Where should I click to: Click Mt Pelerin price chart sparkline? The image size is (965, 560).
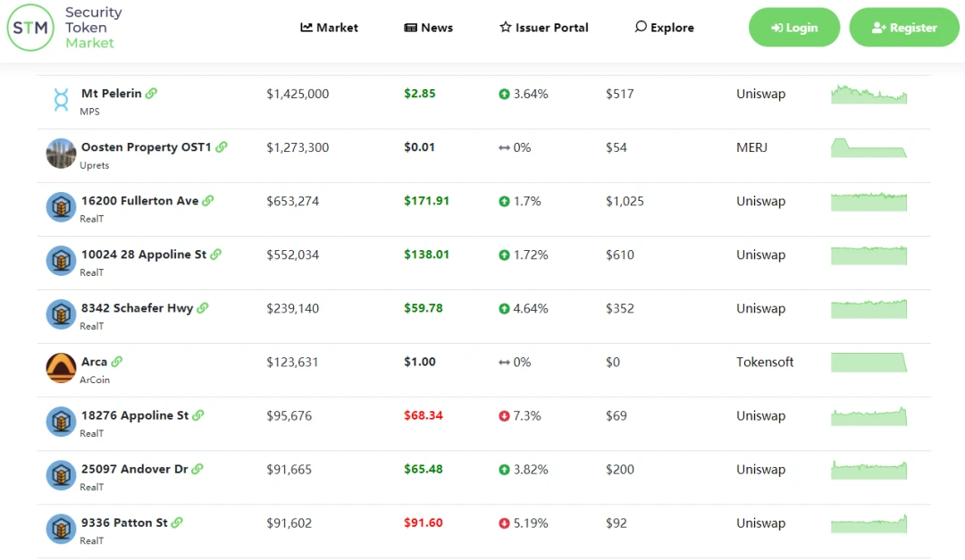(x=868, y=94)
